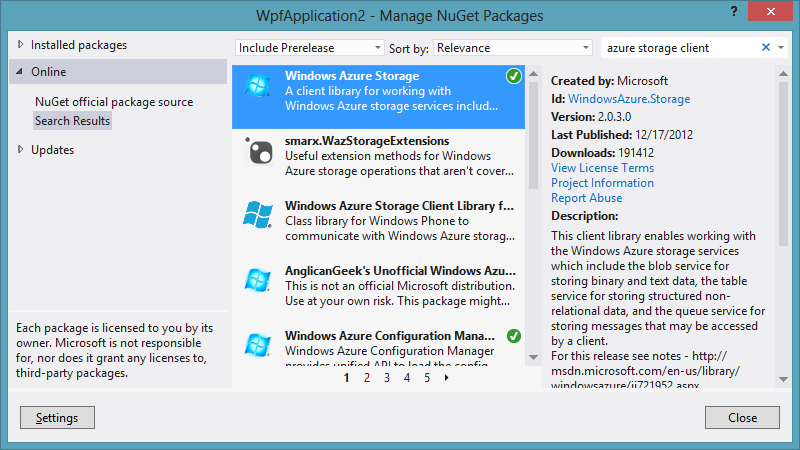800x450 pixels.
Task: Clear the search box with the X icon
Action: (x=767, y=47)
